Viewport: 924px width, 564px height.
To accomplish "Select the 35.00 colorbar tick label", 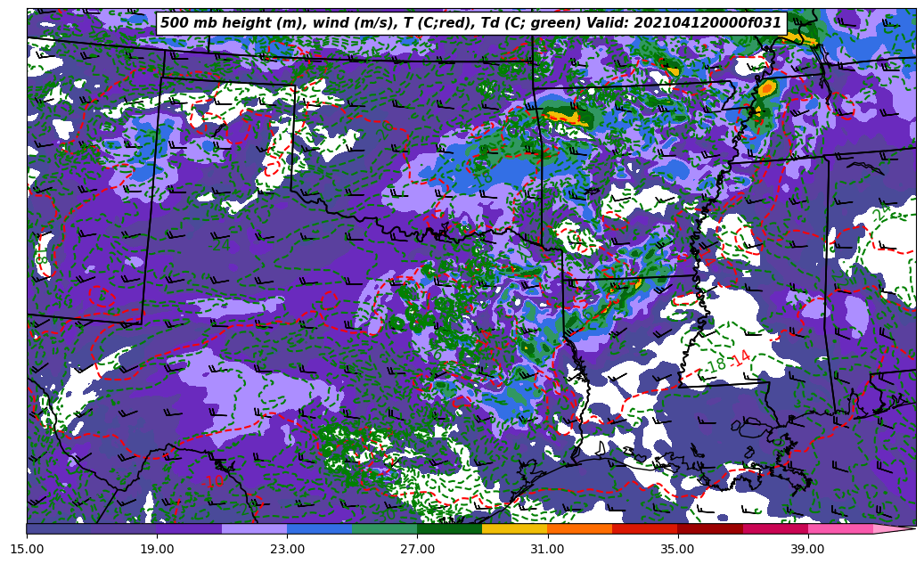I will pos(677,550).
